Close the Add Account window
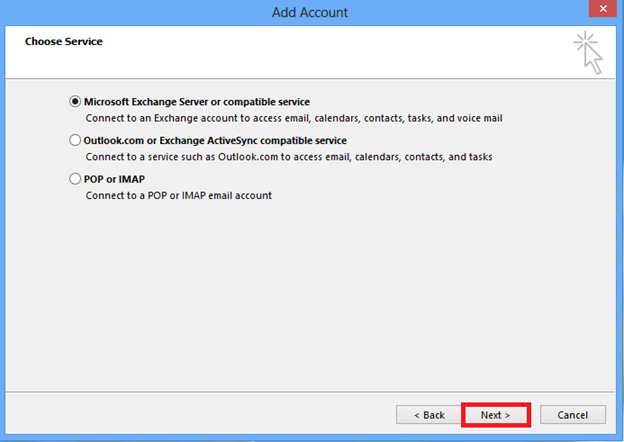 point(603,8)
